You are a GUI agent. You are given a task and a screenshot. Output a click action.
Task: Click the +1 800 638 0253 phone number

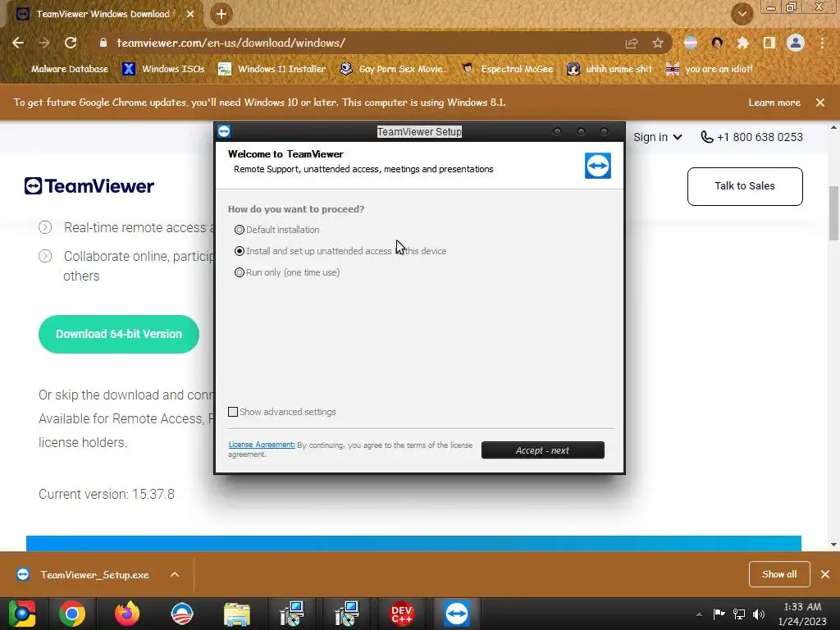[751, 137]
